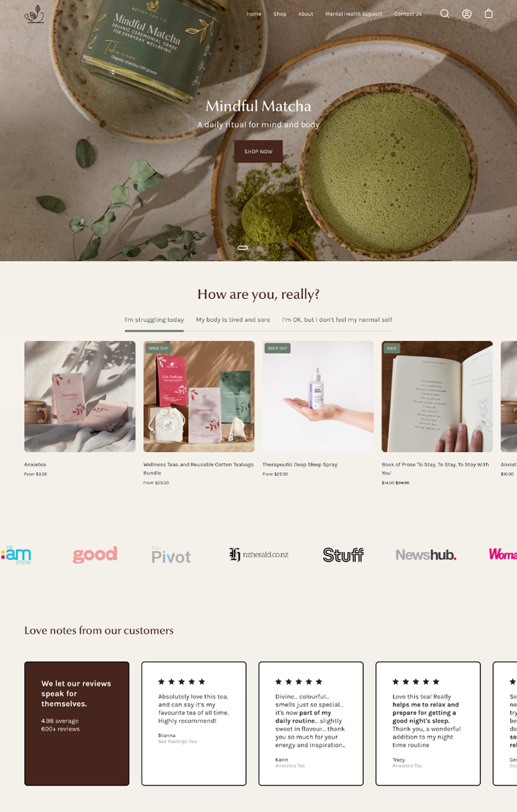This screenshot has width=517, height=812.
Task: Switch to 'My body is tired and sore' tab
Action: point(233,320)
